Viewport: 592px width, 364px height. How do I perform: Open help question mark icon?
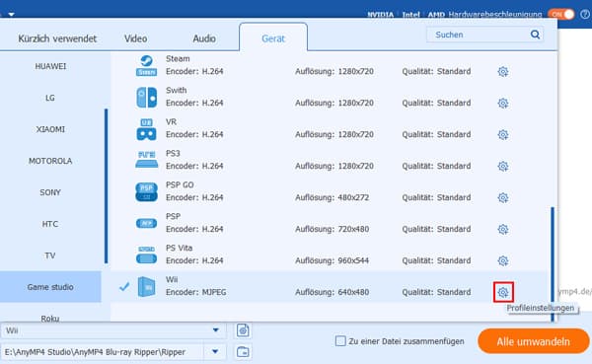click(x=585, y=15)
